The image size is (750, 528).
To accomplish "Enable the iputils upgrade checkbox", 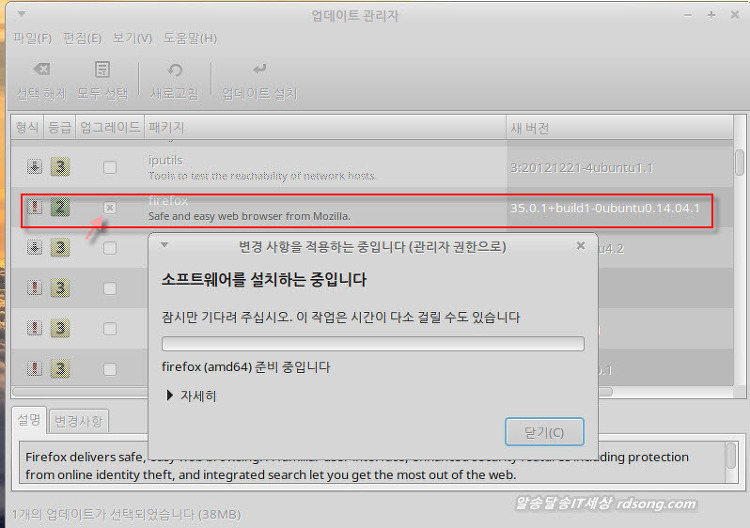I will pyautogui.click(x=110, y=167).
